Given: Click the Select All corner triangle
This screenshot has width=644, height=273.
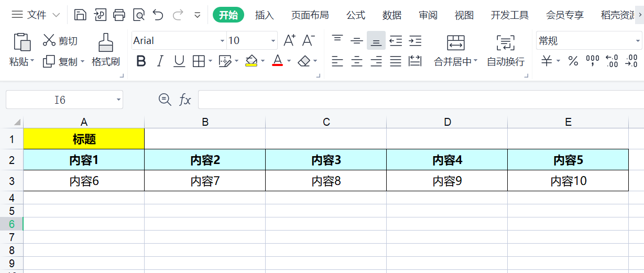Looking at the screenshot, I should tap(17, 122).
